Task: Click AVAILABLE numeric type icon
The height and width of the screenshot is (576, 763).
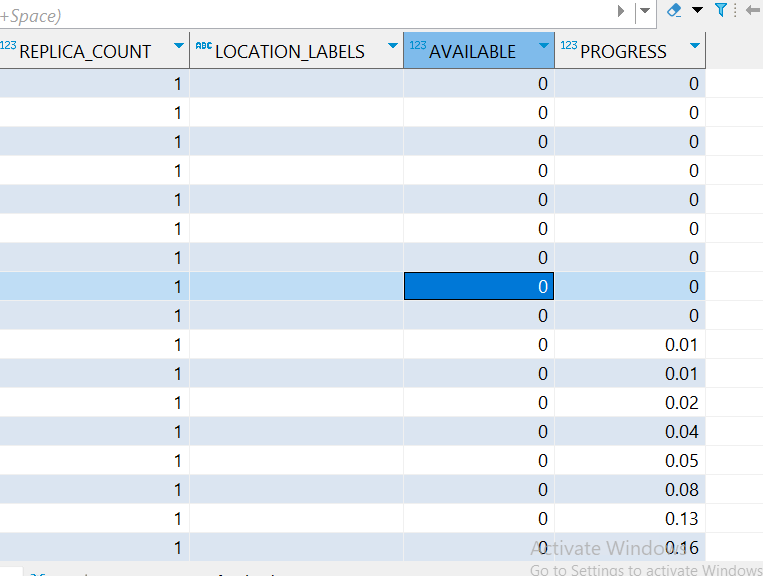Action: [x=418, y=45]
